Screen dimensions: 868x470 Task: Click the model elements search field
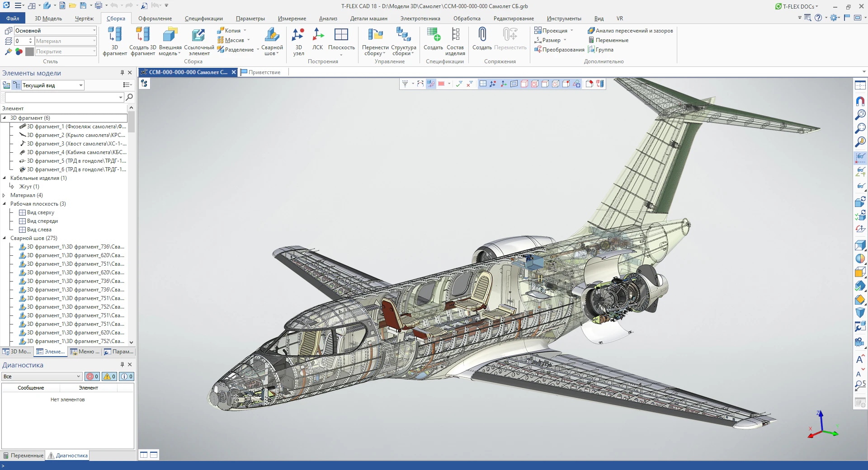pyautogui.click(x=61, y=97)
